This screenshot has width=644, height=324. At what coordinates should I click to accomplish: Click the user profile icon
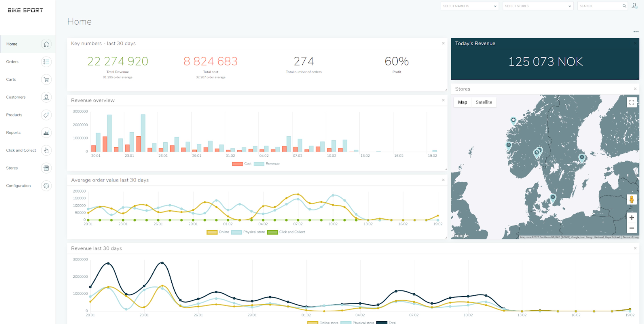(x=634, y=6)
